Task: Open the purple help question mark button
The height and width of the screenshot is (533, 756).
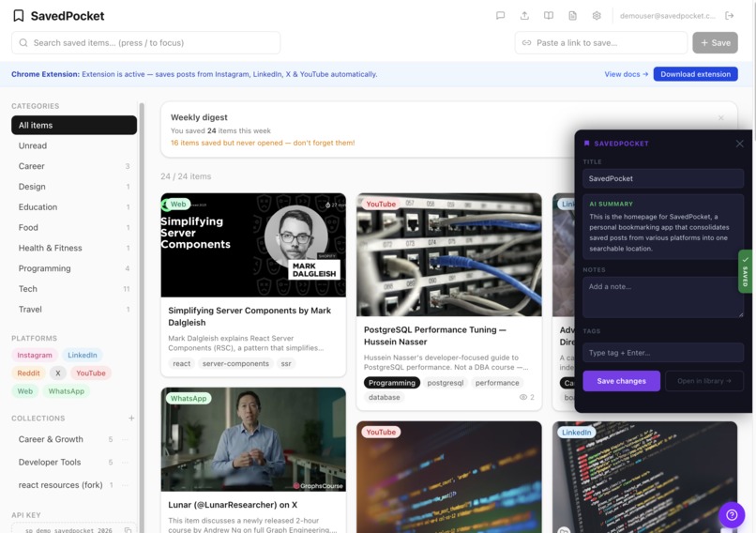Action: click(732, 515)
